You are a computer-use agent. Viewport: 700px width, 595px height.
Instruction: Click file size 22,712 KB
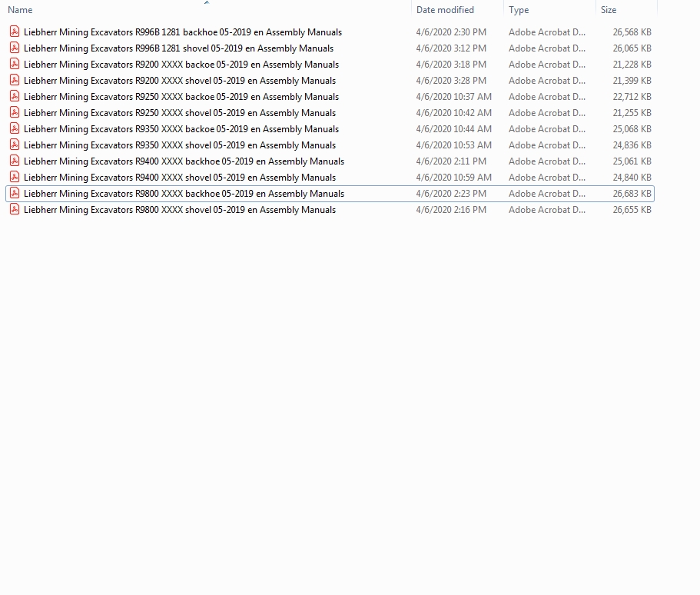(632, 97)
